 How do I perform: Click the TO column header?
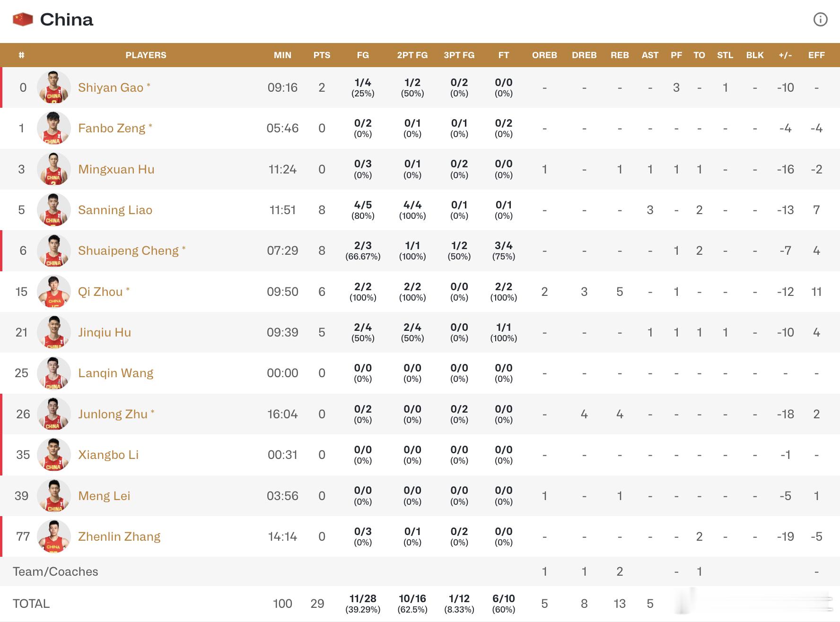[x=699, y=55]
